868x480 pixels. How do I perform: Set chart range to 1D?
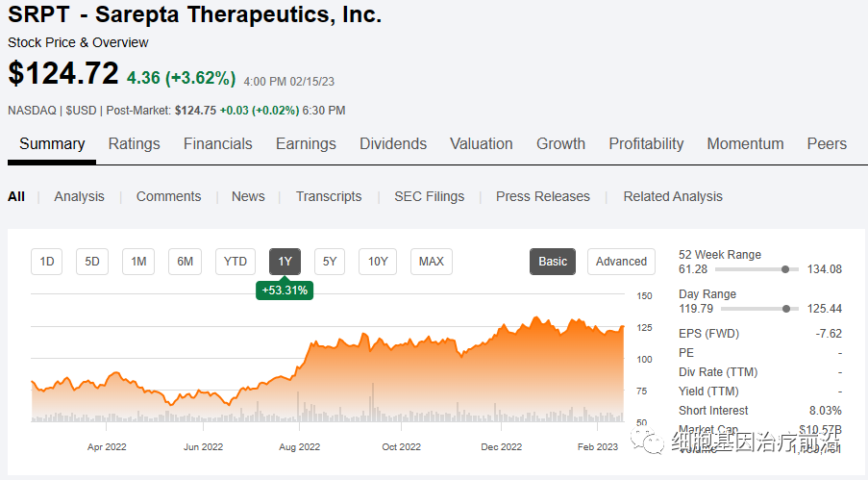click(47, 262)
